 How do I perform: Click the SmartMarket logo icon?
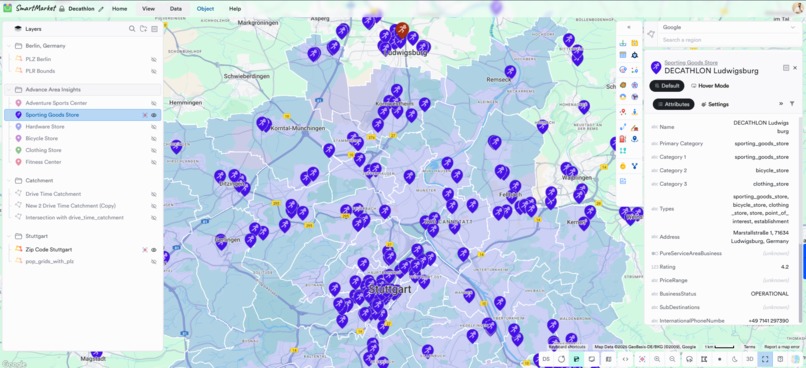point(8,8)
